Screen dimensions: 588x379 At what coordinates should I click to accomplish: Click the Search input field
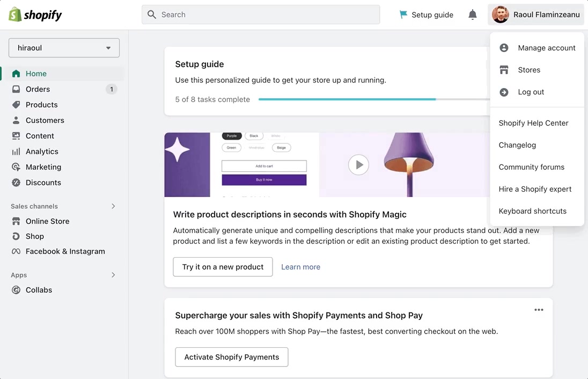tap(261, 14)
